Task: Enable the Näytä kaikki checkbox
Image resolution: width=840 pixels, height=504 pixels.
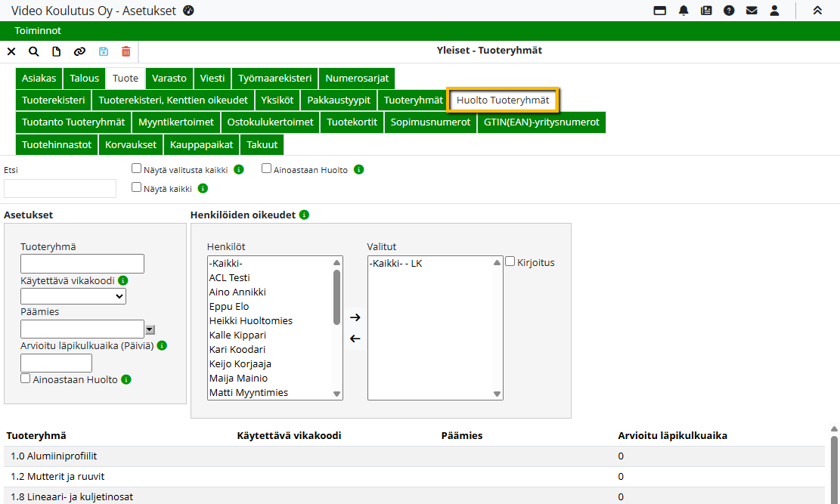Action: 137,187
